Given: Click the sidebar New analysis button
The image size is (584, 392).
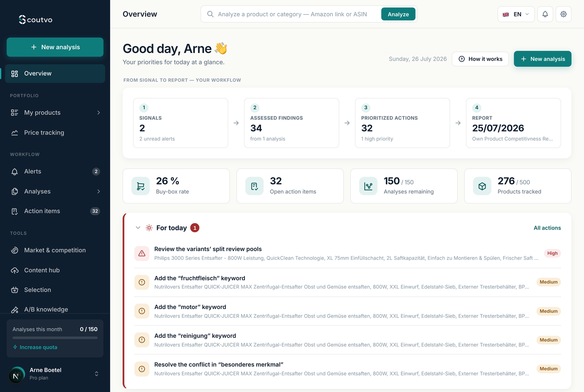Looking at the screenshot, I should click(x=55, y=47).
